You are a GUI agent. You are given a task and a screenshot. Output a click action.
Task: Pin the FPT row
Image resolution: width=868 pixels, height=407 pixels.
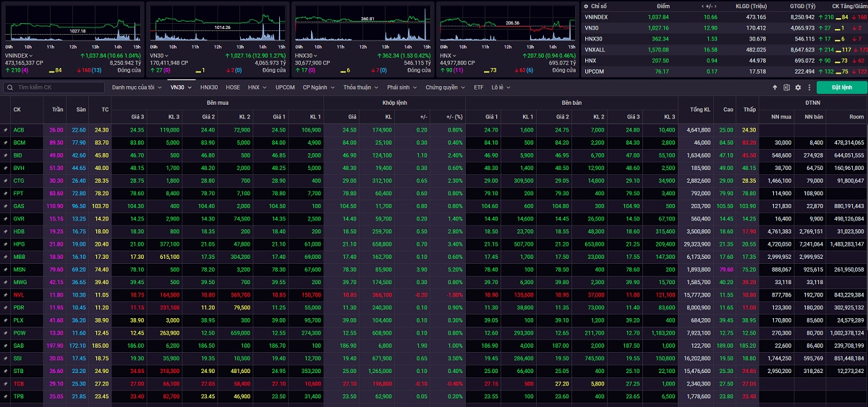pyautogui.click(x=5, y=193)
